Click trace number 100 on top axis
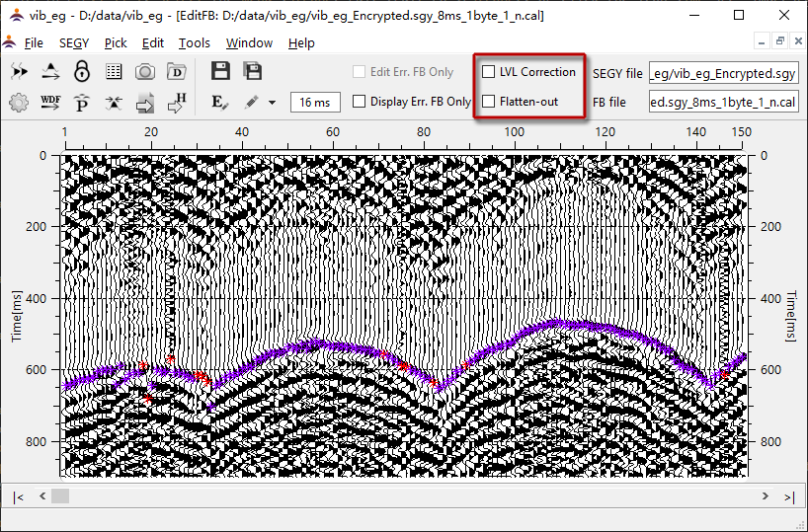The width and height of the screenshot is (808, 532). point(514,132)
